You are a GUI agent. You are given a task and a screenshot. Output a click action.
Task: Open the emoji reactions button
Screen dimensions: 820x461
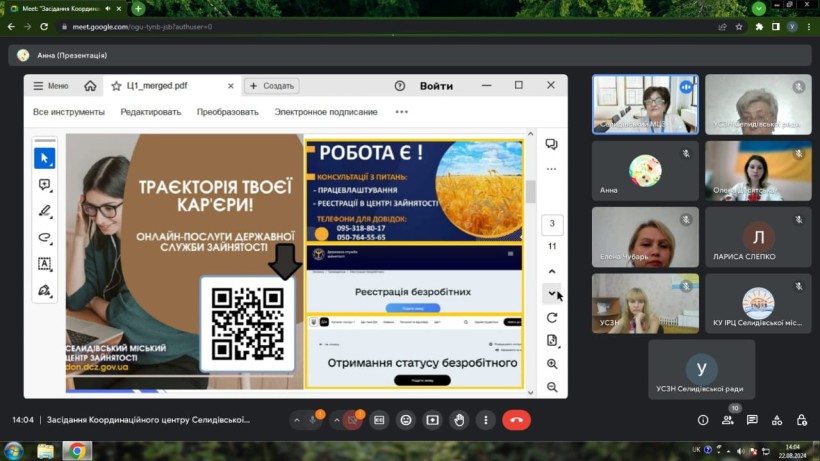pos(405,420)
